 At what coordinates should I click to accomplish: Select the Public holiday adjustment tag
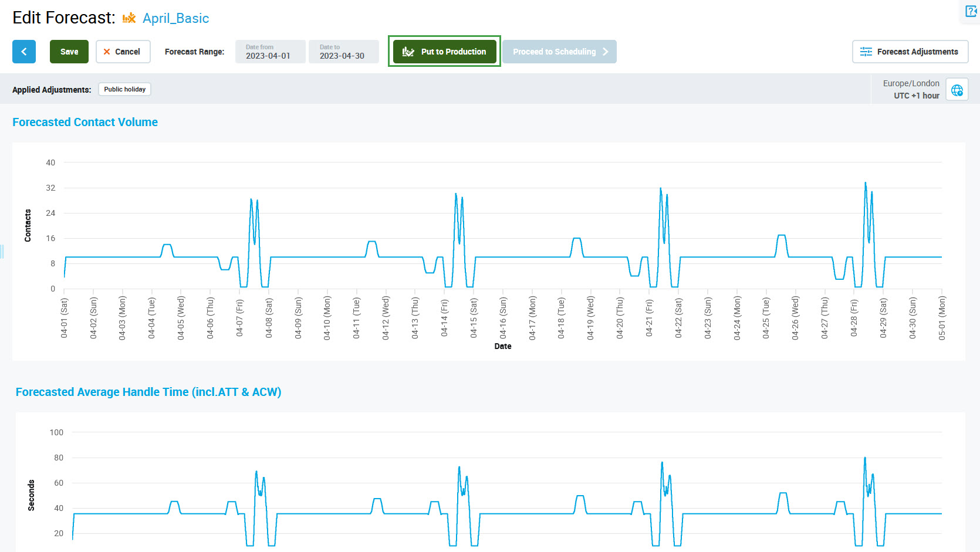coord(124,89)
